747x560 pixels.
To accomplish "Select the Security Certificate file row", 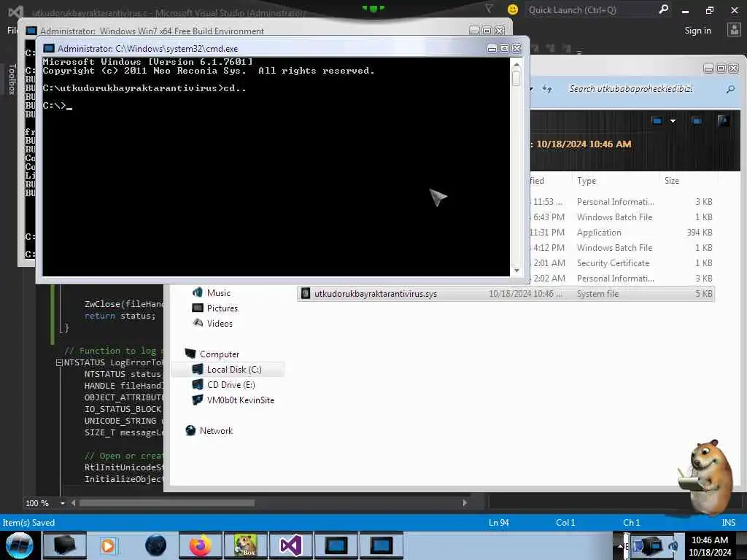I will point(622,262).
